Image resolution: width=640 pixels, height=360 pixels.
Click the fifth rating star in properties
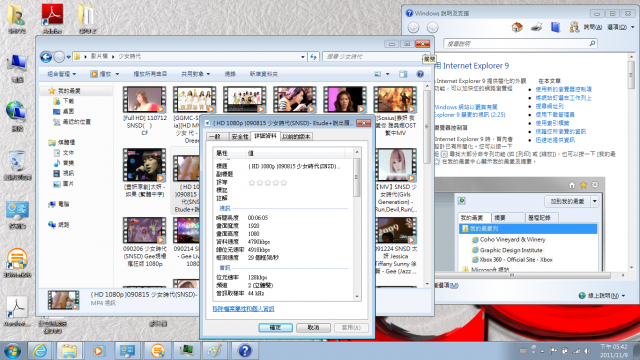284,183
